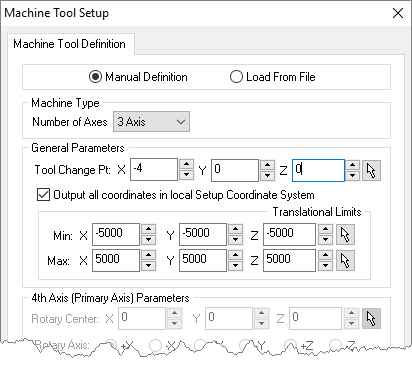Click the Max Y limit field
This screenshot has width=412, height=365.
pyautogui.click(x=203, y=260)
